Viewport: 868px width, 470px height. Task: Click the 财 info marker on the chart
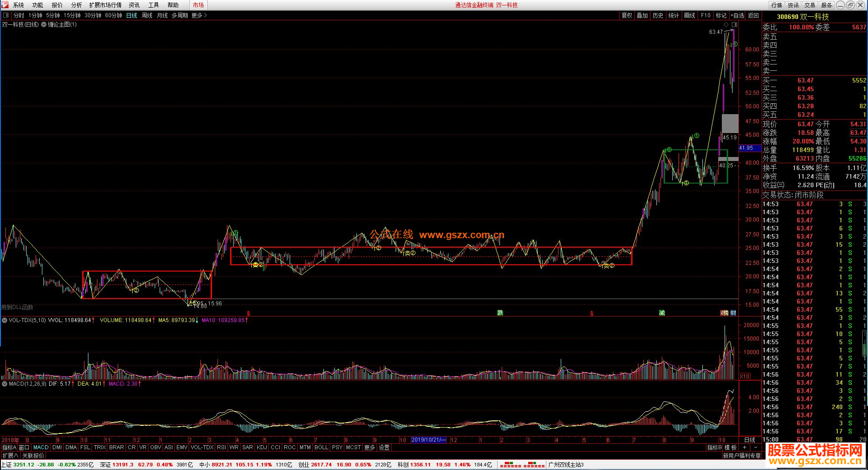734,313
